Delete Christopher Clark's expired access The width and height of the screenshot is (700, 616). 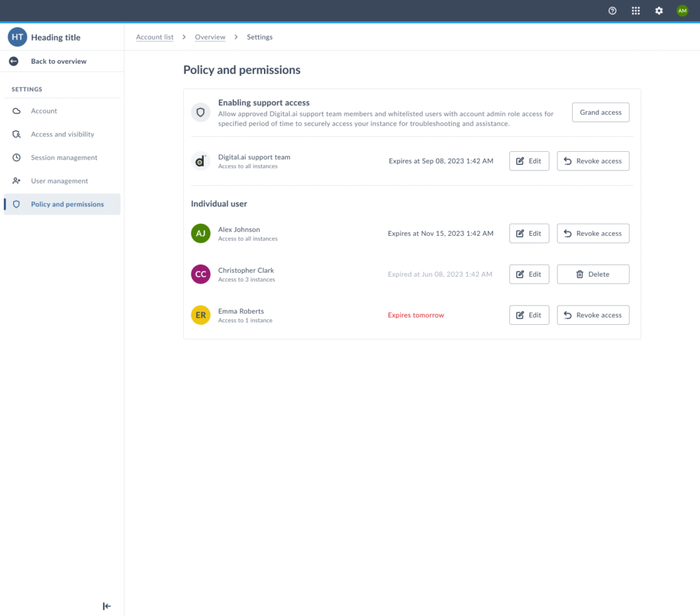[x=593, y=275]
